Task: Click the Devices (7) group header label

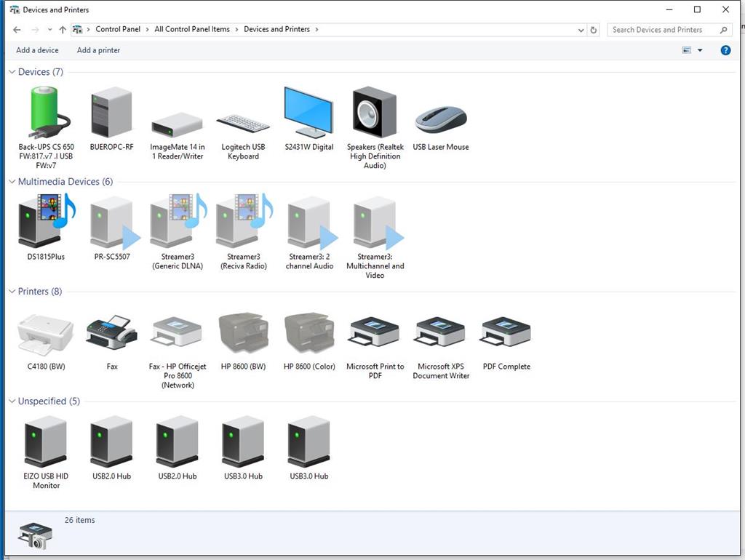Action: (x=41, y=72)
